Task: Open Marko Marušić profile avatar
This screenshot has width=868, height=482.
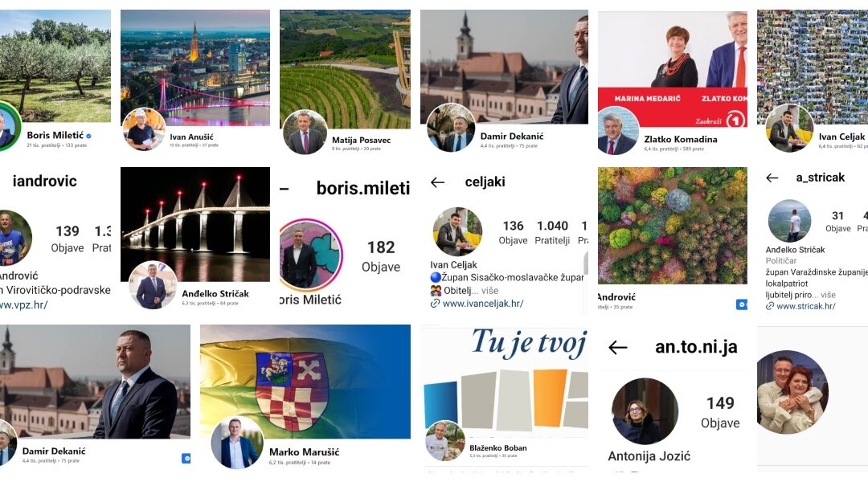Action: 237,442
